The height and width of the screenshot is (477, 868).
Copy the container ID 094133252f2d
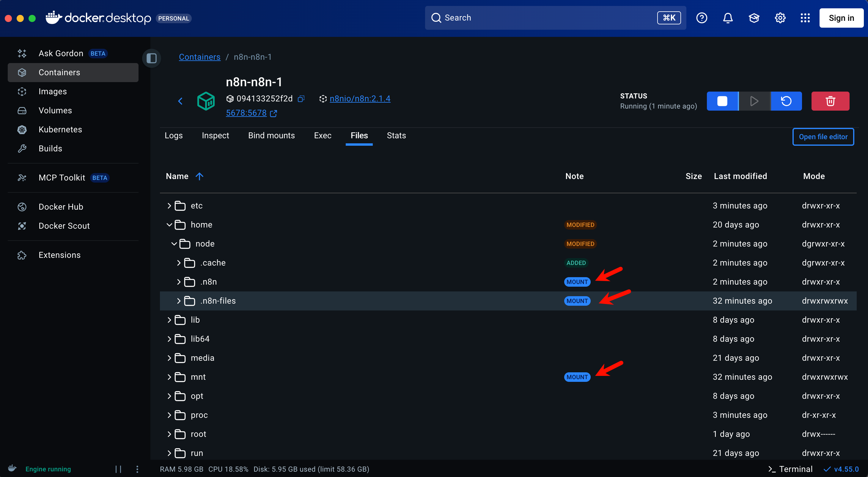tap(301, 98)
